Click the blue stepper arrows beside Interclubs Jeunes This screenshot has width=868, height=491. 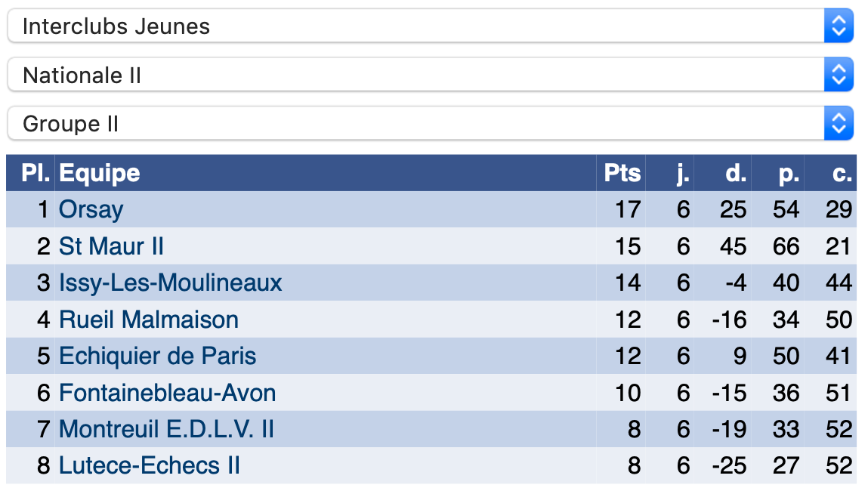pyautogui.click(x=839, y=26)
